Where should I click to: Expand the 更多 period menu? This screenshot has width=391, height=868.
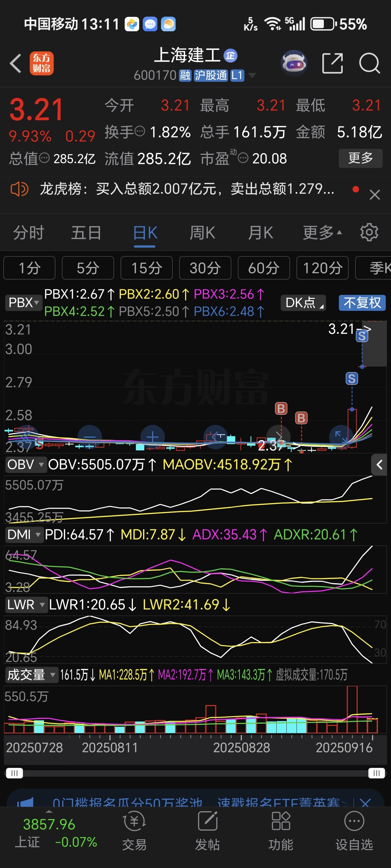[x=322, y=233]
